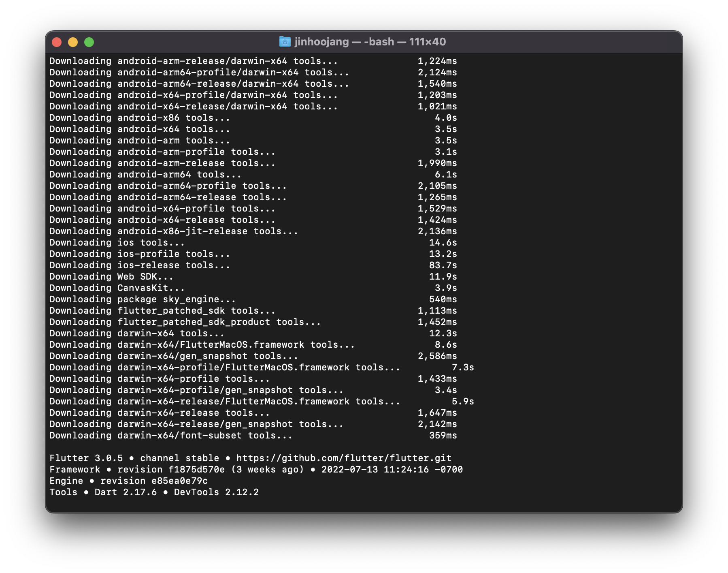Click the Engine revision e85ea0e79c
Viewport: 728px width, 573px height.
click(179, 481)
